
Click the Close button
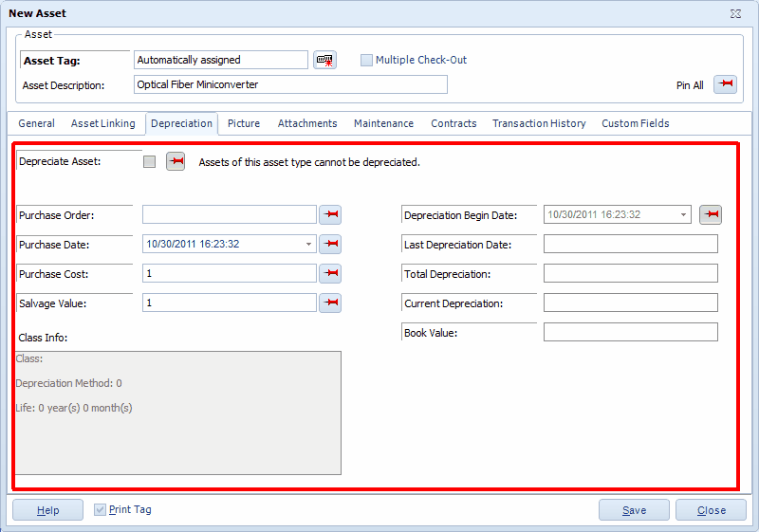point(711,510)
